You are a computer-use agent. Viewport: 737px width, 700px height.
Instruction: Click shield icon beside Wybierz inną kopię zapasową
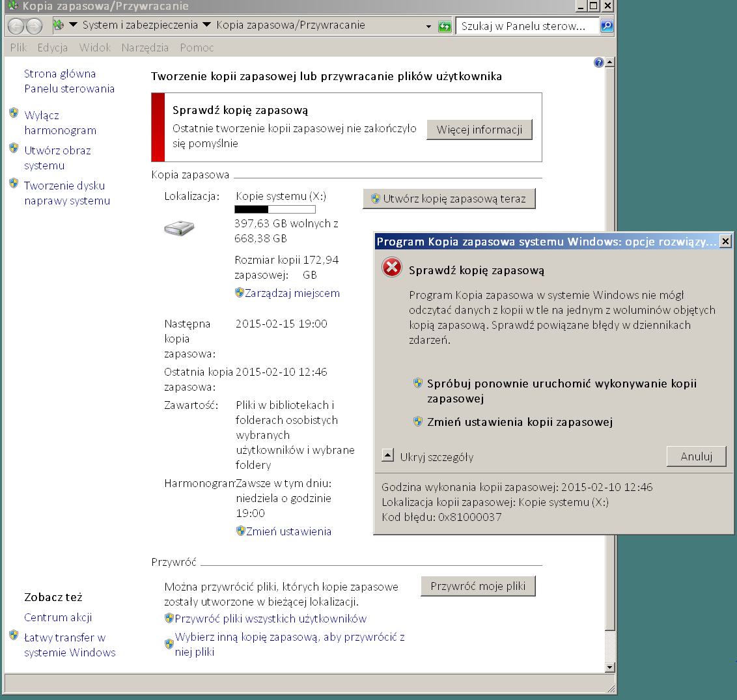pos(169,644)
